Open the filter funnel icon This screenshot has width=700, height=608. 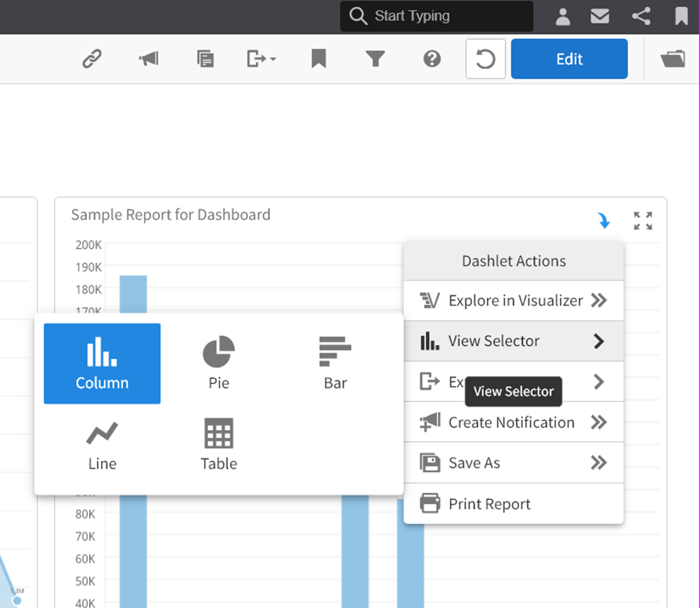coord(375,60)
